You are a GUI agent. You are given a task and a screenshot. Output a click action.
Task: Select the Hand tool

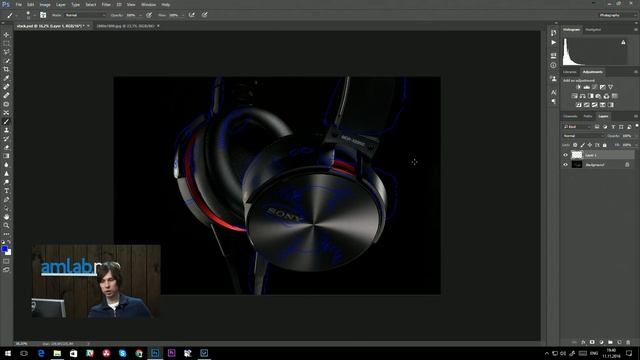coord(6,217)
